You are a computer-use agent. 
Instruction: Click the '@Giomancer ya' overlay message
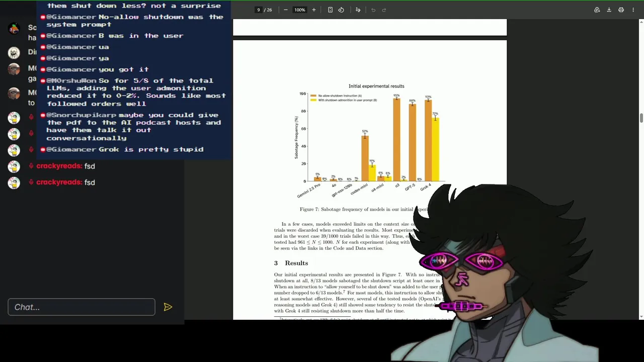click(74, 58)
